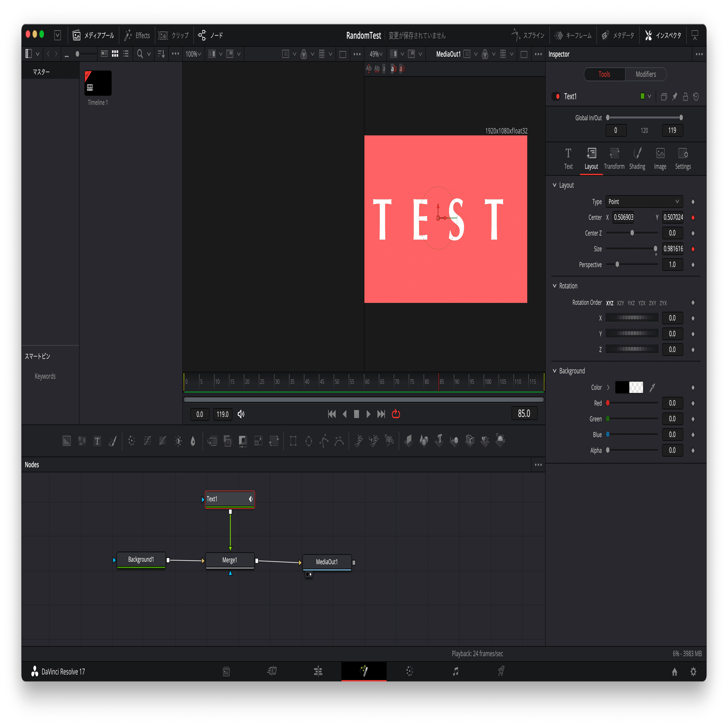
Task: Collapse the Rotation section in the Inspector
Action: [555, 286]
